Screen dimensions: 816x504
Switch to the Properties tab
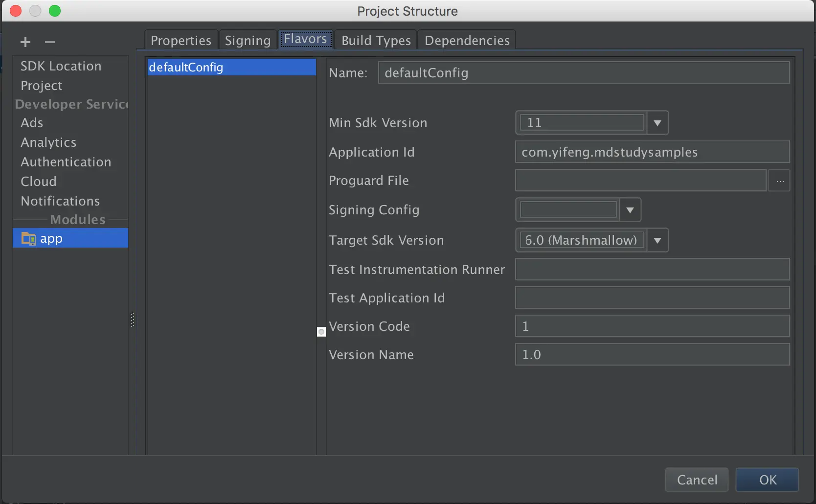pos(181,40)
